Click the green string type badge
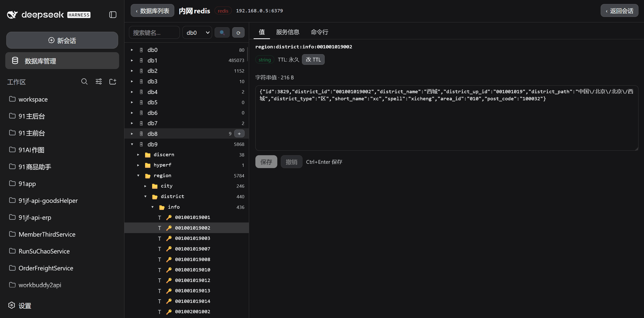 (x=264, y=60)
